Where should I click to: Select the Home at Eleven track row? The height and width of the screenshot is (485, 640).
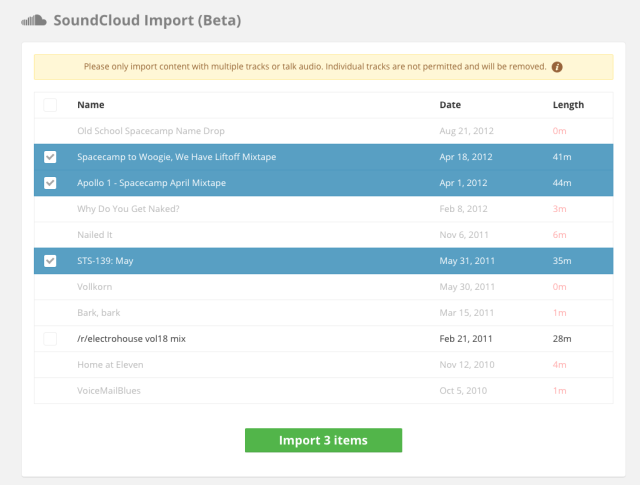[x=113, y=365]
